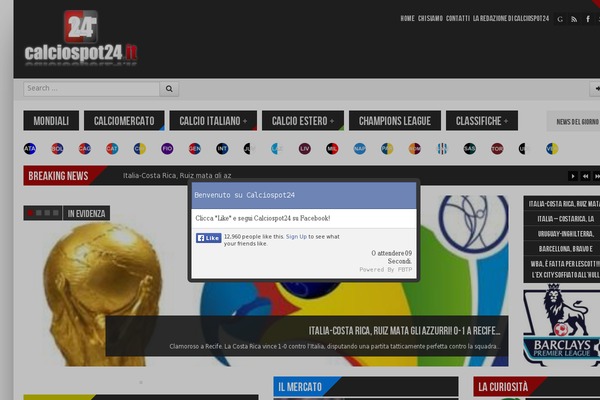Open the BOL team badge
Screen dimensions: 600x400
[57, 149]
